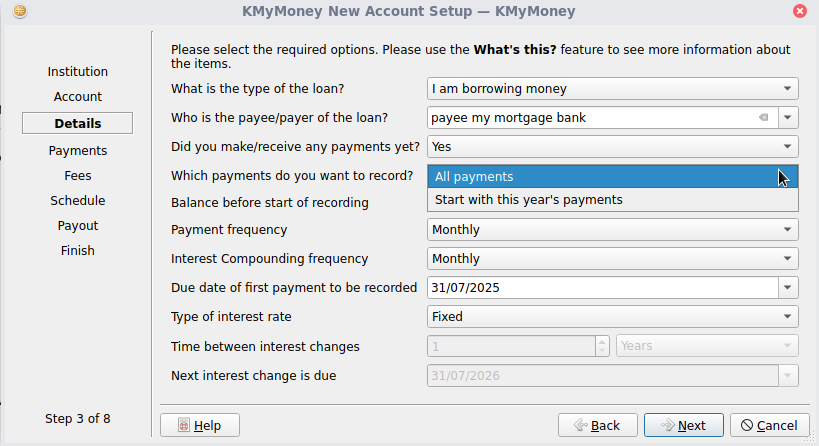
Task: Click the Help button
Action: click(199, 425)
